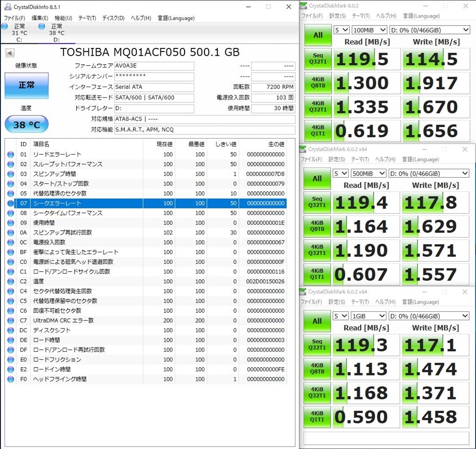Click the インターフェース field showing Serial ATA
The height and width of the screenshot is (449, 476).
click(154, 87)
